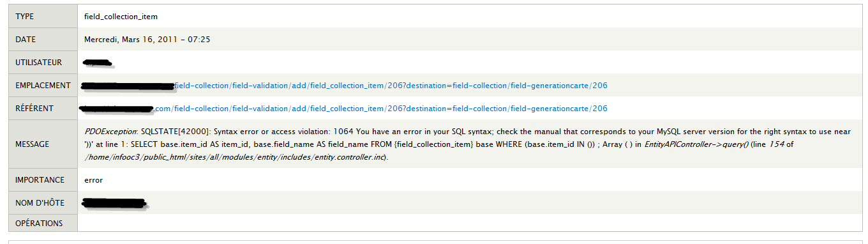
Task: Select the TYPE row header cell
Action: (x=43, y=17)
